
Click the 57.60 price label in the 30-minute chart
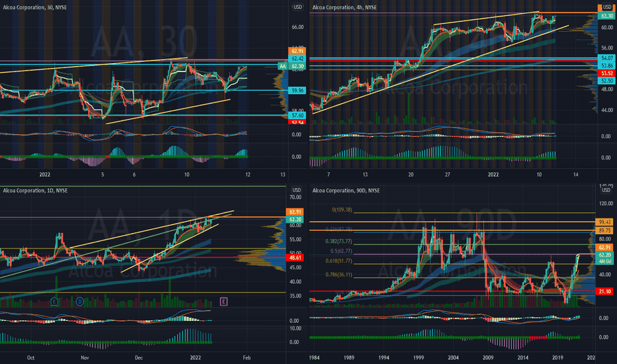(x=297, y=115)
